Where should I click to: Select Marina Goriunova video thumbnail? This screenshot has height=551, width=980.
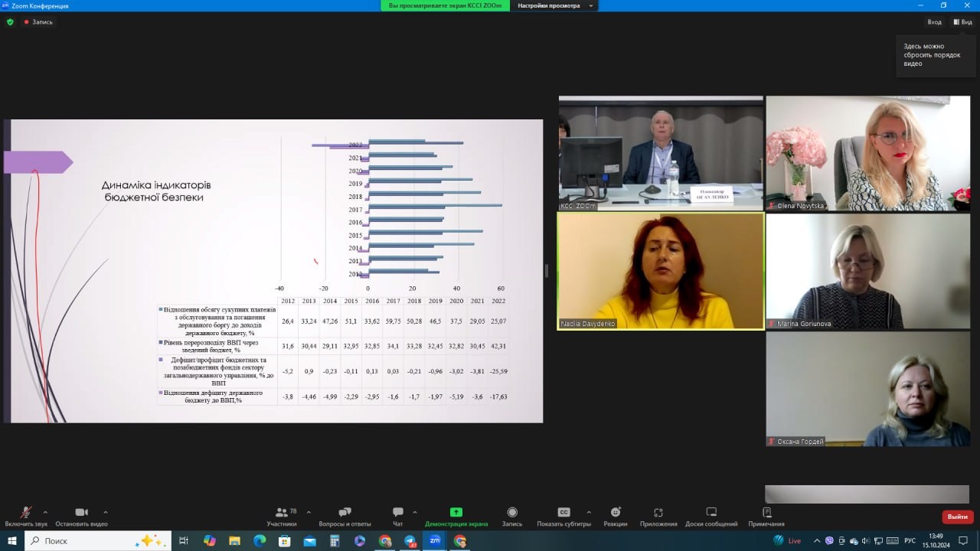tap(867, 272)
